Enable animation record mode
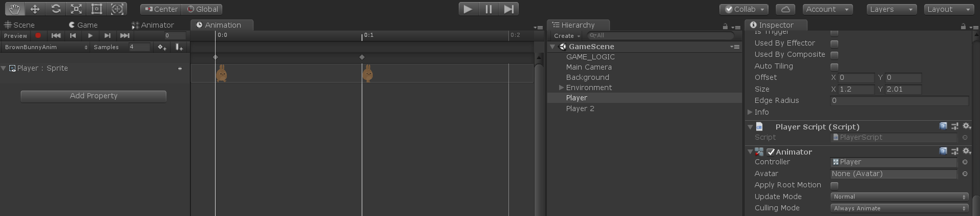 38,36
